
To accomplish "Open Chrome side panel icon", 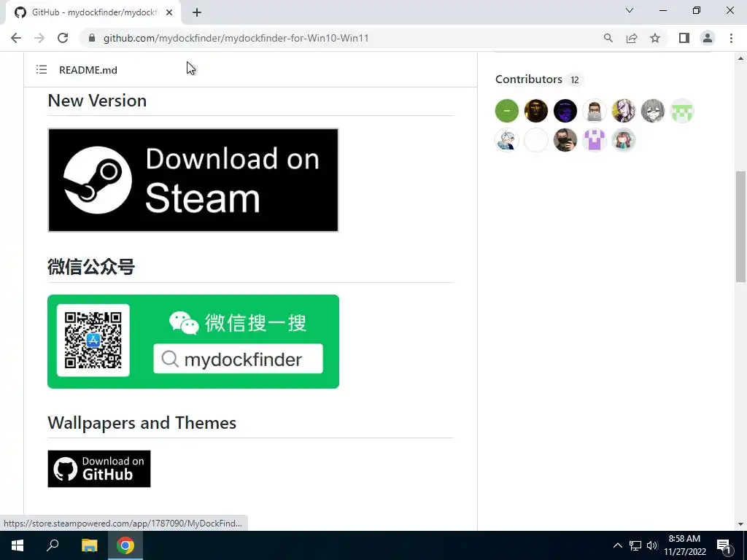I will (x=684, y=38).
